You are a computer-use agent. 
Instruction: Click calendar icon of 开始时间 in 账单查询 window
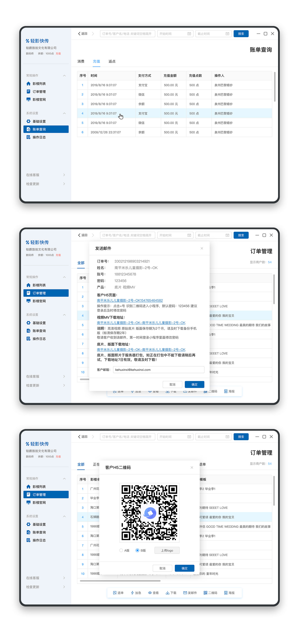[x=189, y=34]
